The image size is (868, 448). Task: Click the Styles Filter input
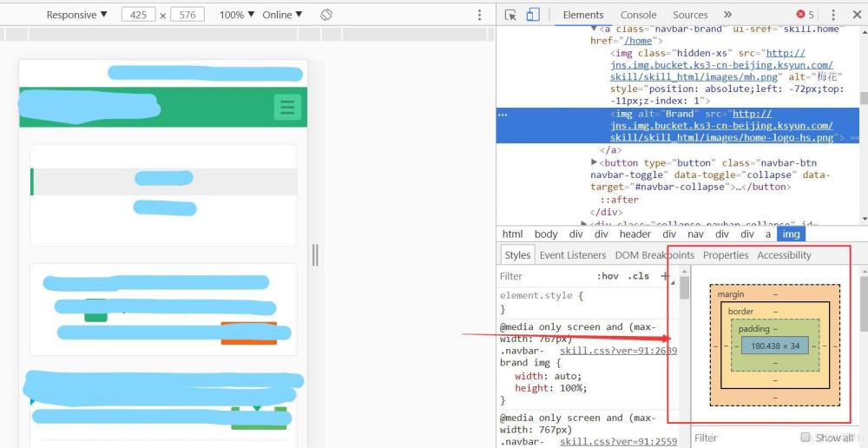(545, 276)
